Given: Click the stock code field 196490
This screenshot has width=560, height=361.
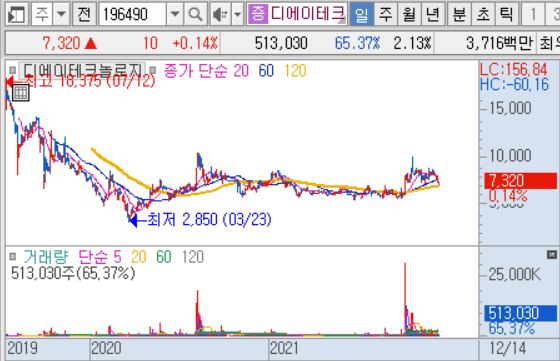Looking at the screenshot, I should [132, 15].
